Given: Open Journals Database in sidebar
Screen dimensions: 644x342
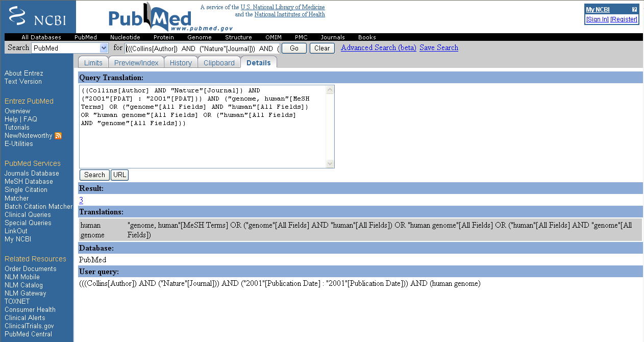Looking at the screenshot, I should click(x=32, y=174).
